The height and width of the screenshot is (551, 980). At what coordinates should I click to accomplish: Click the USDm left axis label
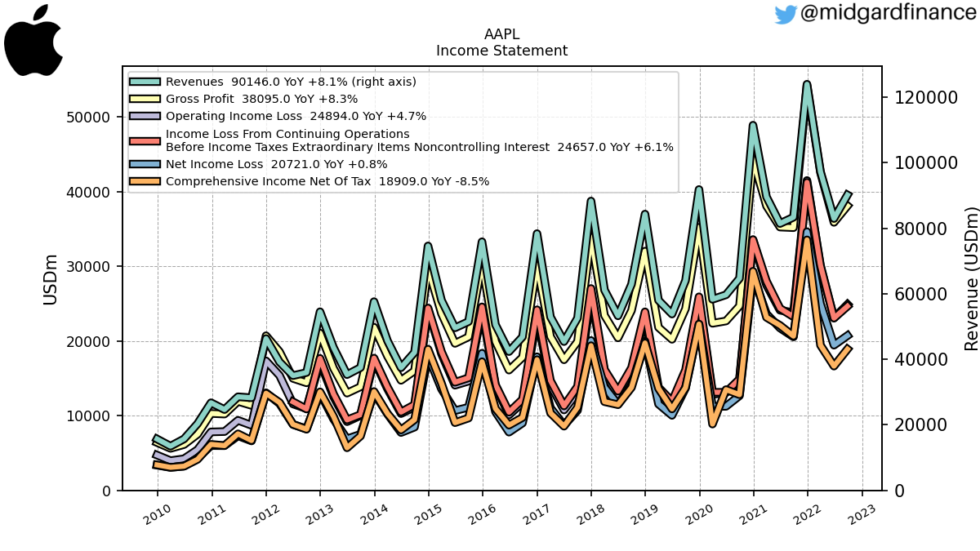[51, 278]
